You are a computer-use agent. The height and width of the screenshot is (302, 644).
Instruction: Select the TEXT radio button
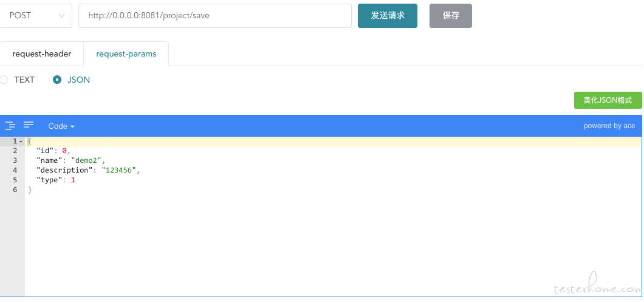coord(4,80)
